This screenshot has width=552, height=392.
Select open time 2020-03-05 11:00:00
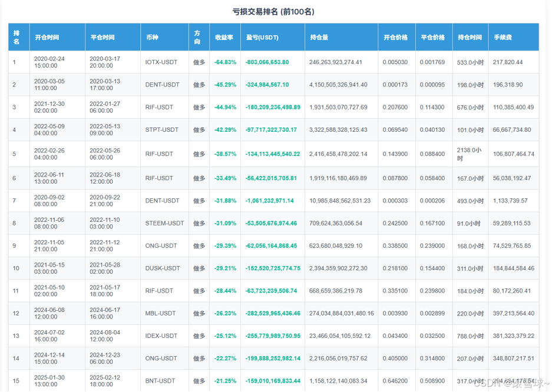(x=49, y=85)
